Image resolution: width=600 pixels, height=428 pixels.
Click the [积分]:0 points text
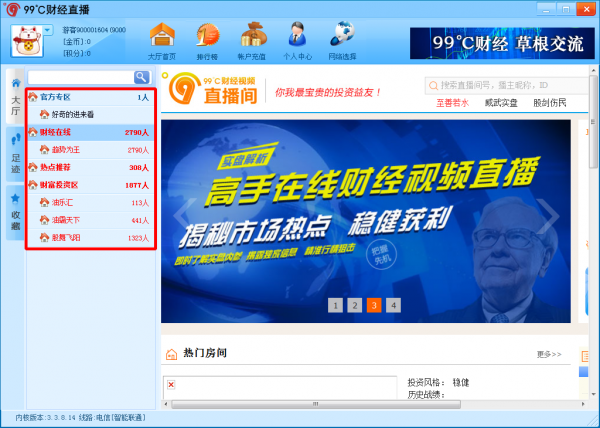tap(77, 53)
